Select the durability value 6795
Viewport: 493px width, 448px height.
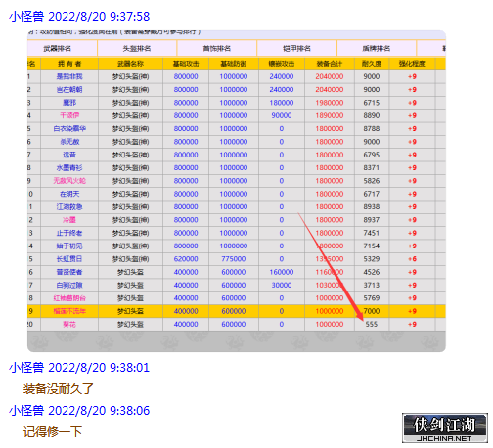372,155
